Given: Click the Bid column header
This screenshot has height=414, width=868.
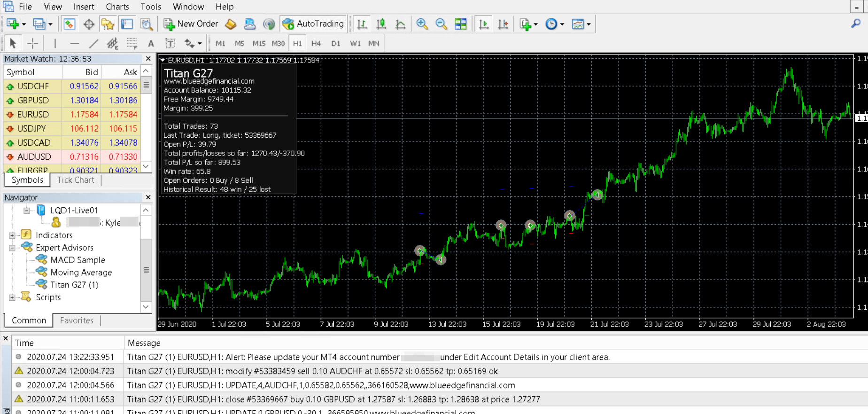Looking at the screenshot, I should coord(82,72).
